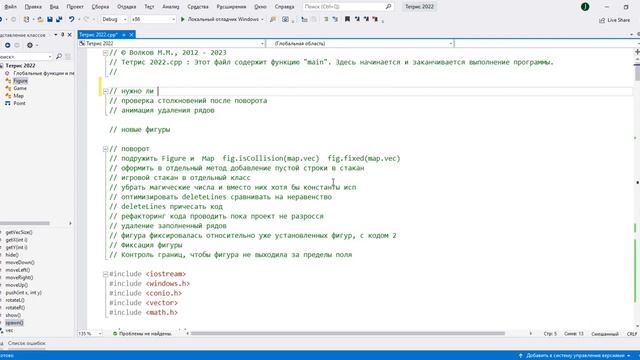Open the Анализ menu

(x=171, y=7)
